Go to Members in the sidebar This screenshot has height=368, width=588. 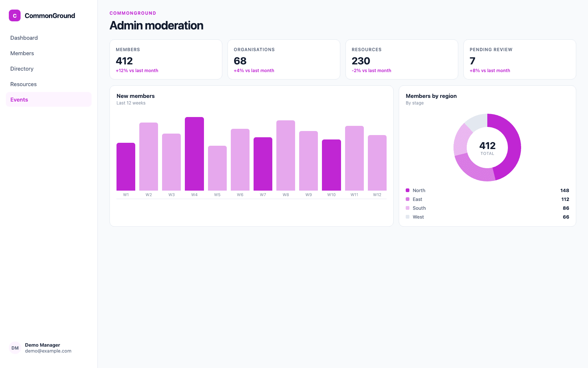49,53
